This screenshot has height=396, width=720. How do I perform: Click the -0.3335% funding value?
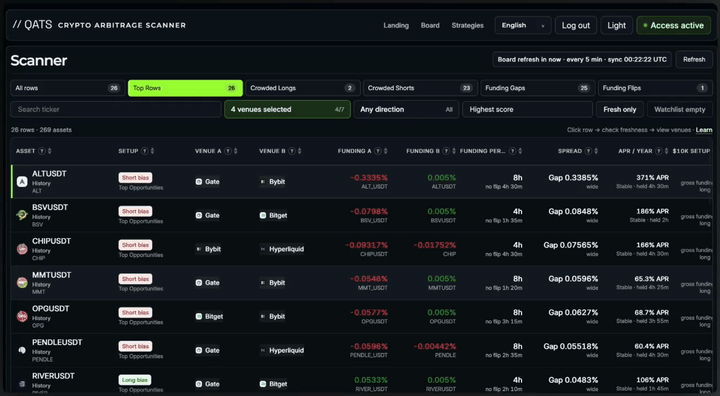coord(369,178)
